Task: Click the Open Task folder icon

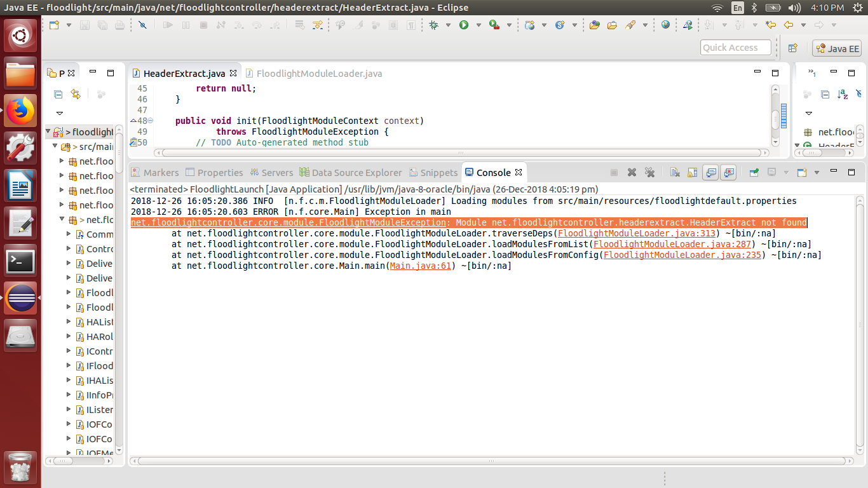Action: tap(612, 25)
